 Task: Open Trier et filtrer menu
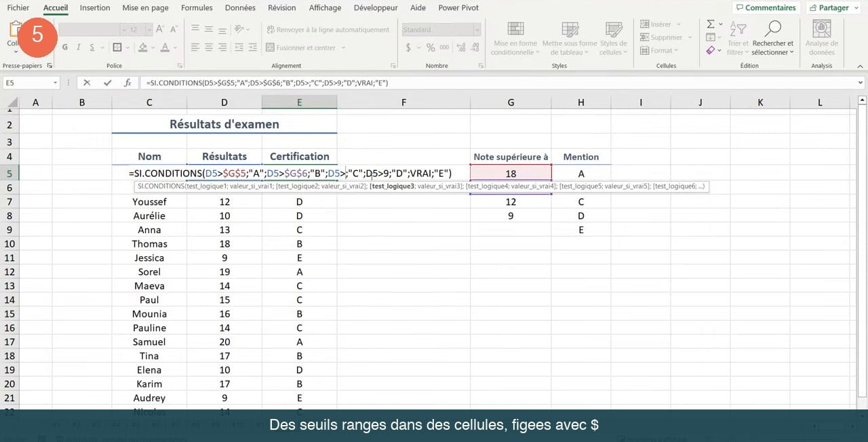click(x=738, y=39)
